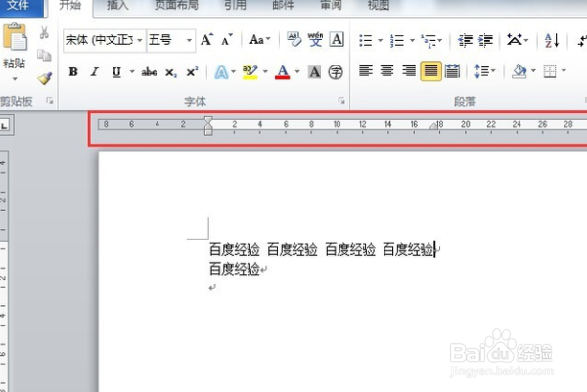Click the Text Effects glowing A icon
The height and width of the screenshot is (392, 587).
pos(221,71)
